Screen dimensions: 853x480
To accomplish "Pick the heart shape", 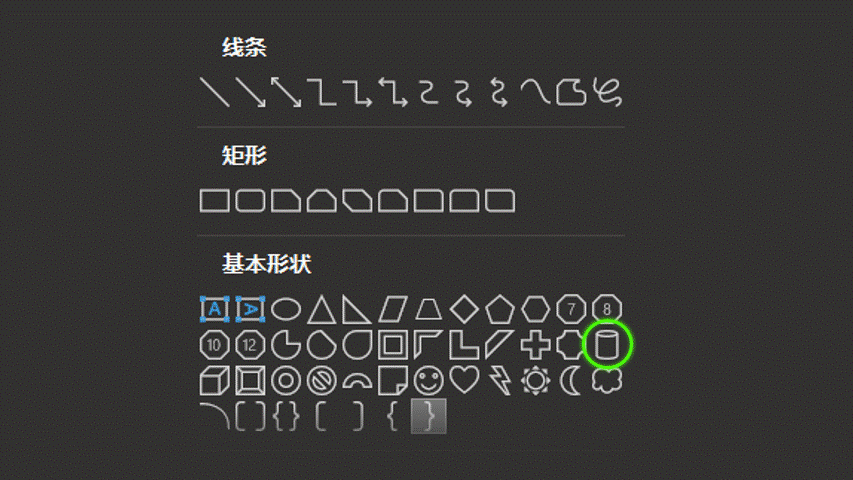I will [464, 380].
